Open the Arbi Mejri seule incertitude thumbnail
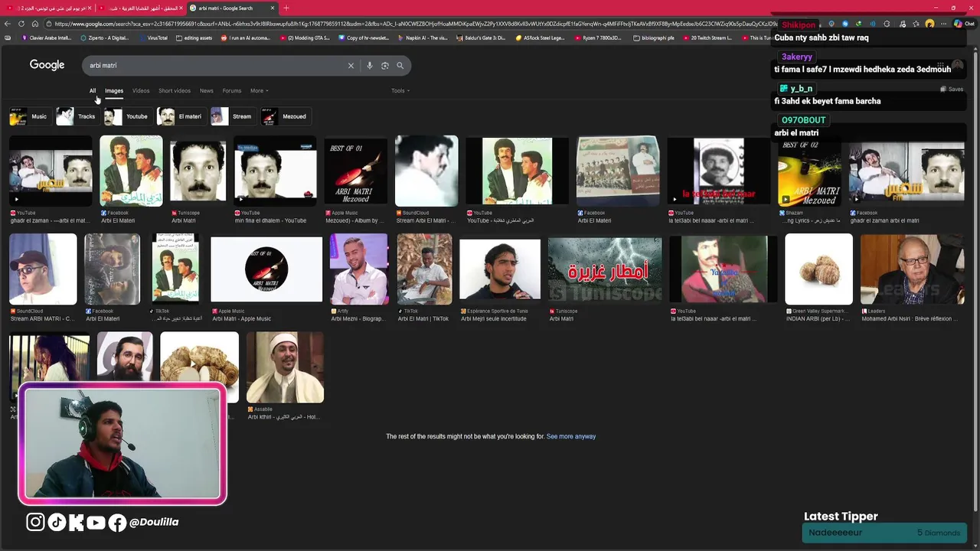980x551 pixels. [x=500, y=269]
